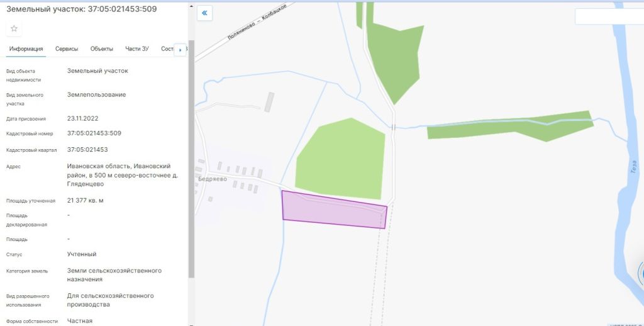
Task: Switch to the Информация tab
Action: (26, 49)
